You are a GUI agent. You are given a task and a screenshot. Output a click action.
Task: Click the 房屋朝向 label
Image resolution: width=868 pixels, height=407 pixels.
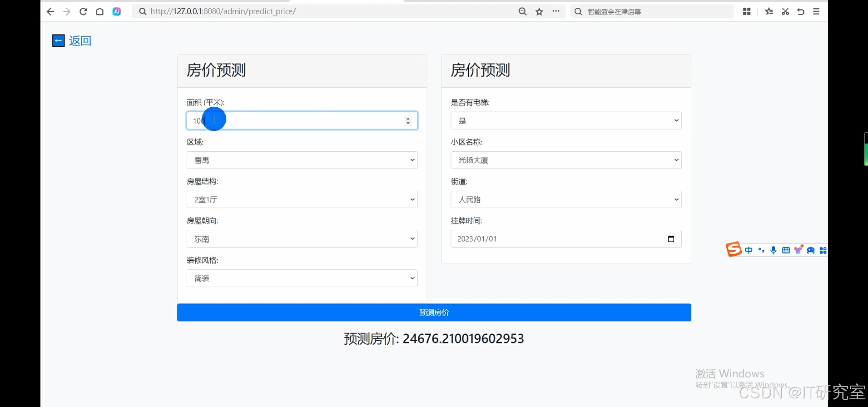[203, 221]
